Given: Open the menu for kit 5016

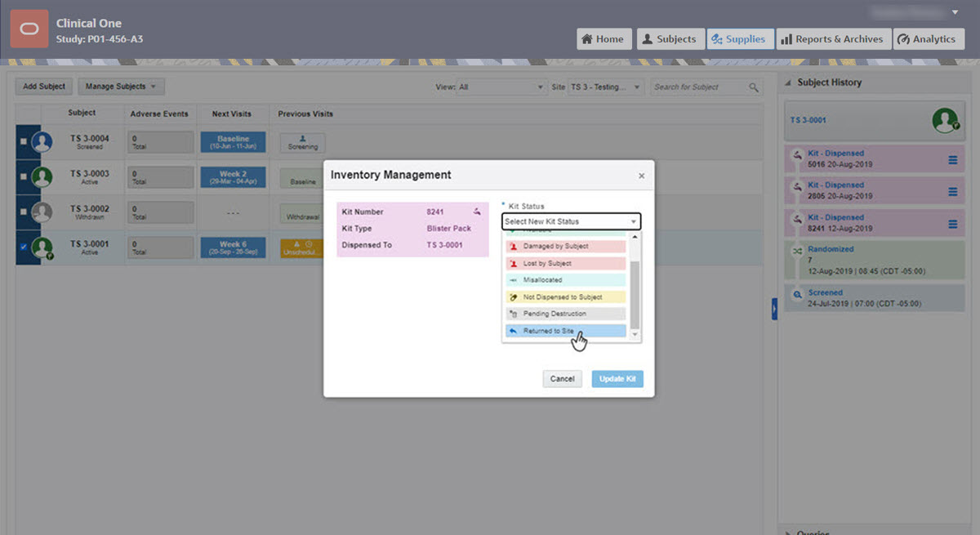Looking at the screenshot, I should pos(953,160).
